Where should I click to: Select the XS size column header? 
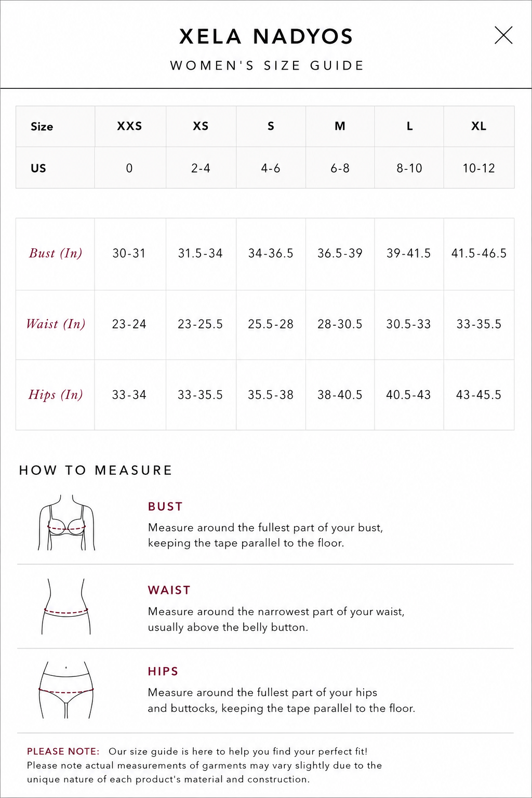201,126
